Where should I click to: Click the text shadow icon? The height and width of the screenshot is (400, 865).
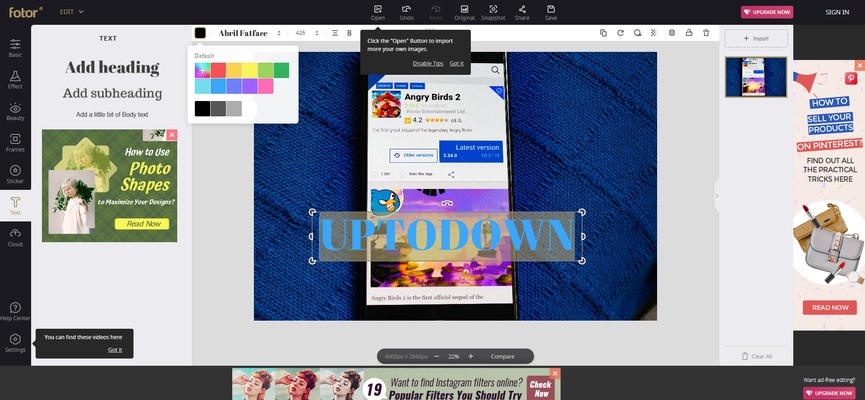(637, 33)
